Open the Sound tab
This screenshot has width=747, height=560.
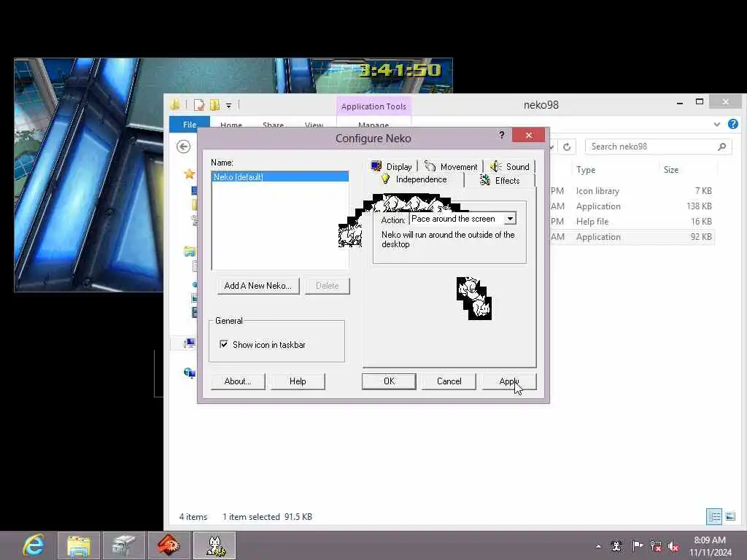pos(510,167)
